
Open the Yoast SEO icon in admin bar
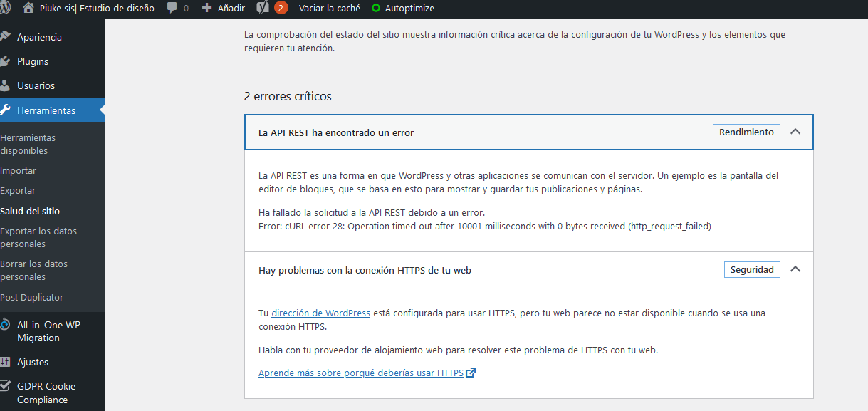[262, 8]
